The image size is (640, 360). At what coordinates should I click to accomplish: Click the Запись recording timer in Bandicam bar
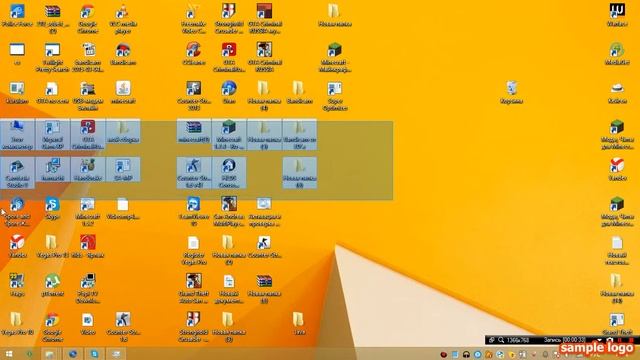point(564,340)
